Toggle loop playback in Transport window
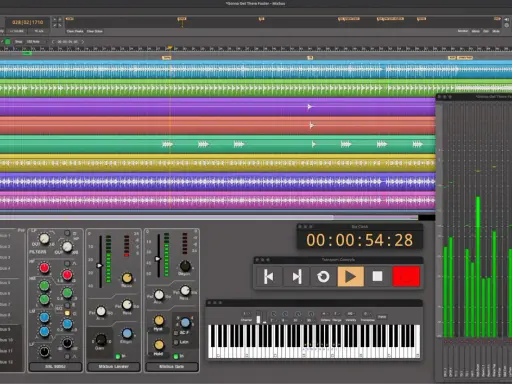The image size is (512, 384). pos(323,277)
